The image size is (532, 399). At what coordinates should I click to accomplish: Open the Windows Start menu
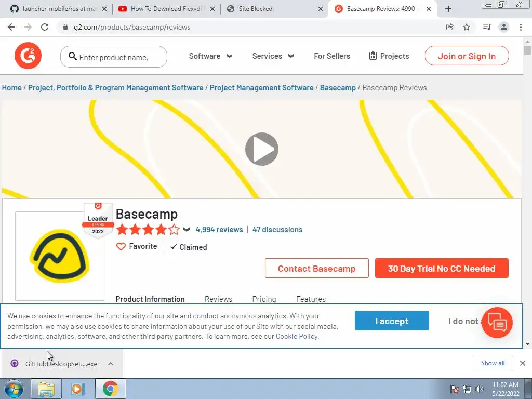click(x=14, y=389)
